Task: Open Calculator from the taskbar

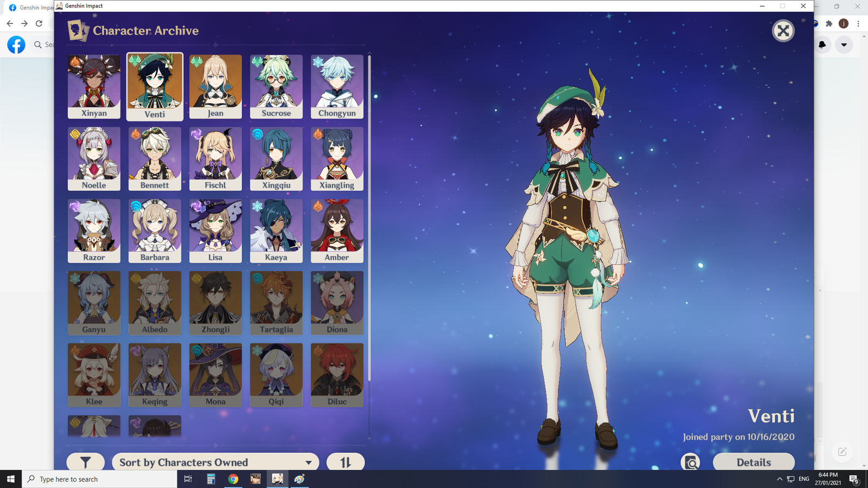Action: tap(211, 479)
